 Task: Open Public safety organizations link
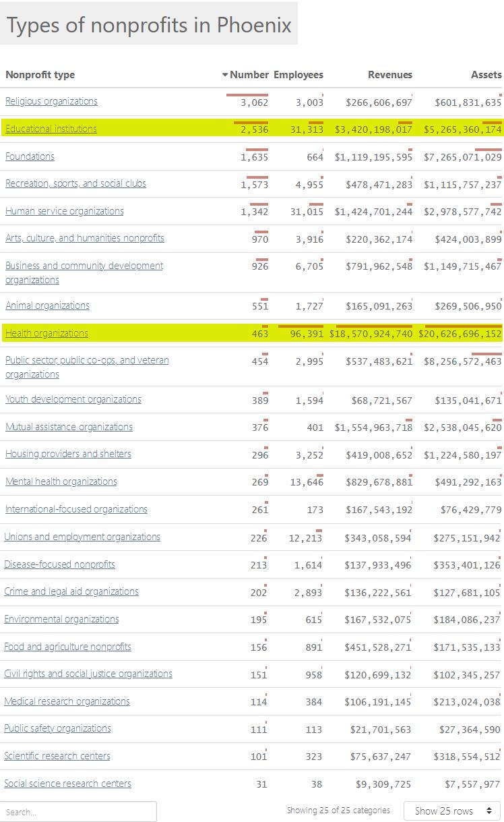point(57,728)
